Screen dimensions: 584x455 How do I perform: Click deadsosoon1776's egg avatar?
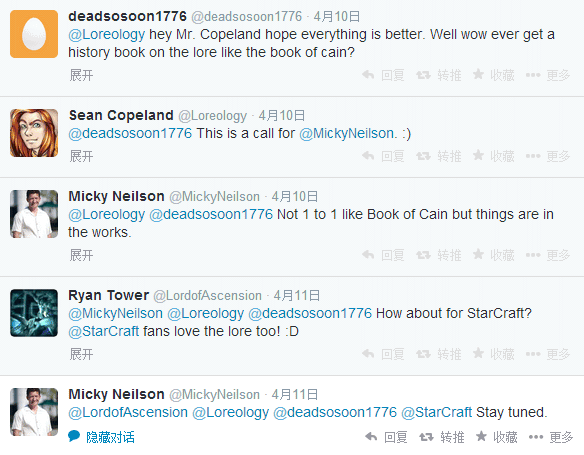(x=34, y=34)
